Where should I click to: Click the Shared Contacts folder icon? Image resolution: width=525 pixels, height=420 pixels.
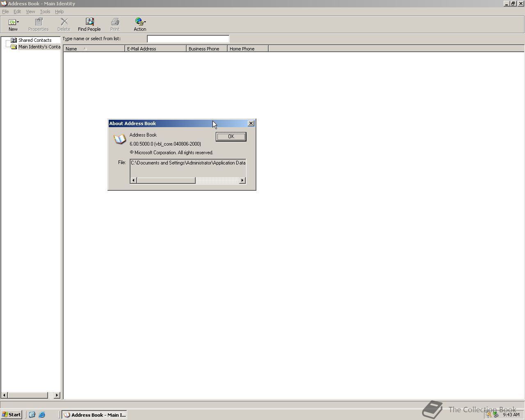14,40
